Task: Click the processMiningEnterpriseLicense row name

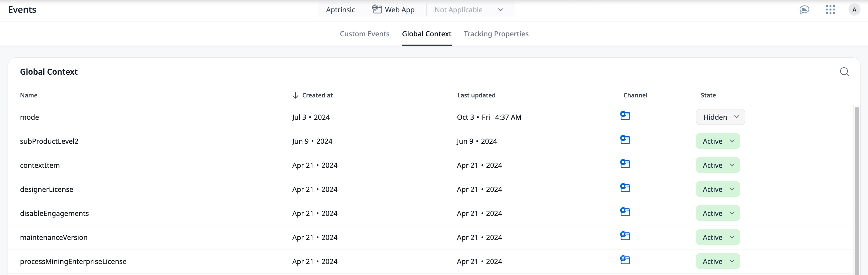Action: tap(73, 261)
